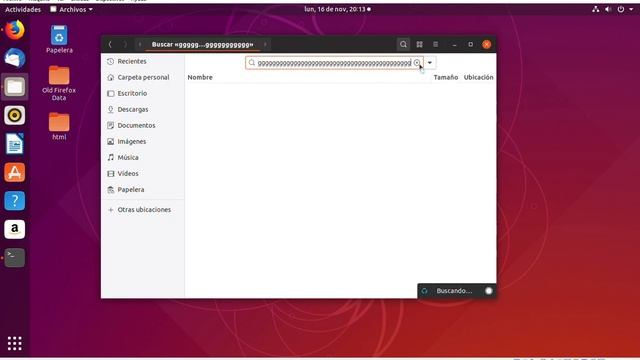Screen dimensions: 640x360
Task: Launch Amazon from the dock
Action: (15, 229)
